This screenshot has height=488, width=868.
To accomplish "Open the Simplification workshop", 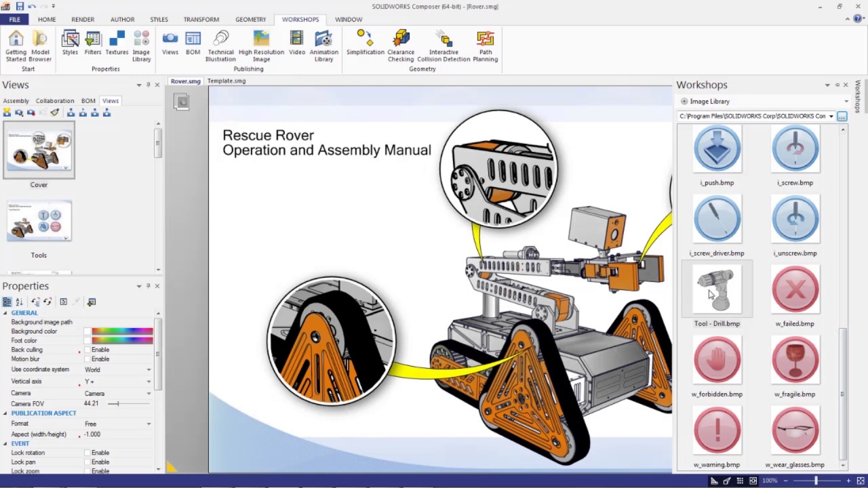I will 365,43.
